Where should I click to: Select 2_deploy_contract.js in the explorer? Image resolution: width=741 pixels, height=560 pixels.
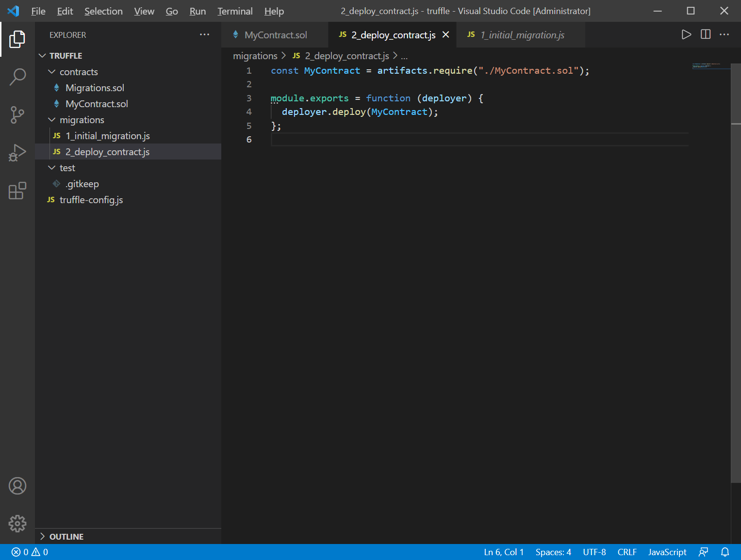128,152
